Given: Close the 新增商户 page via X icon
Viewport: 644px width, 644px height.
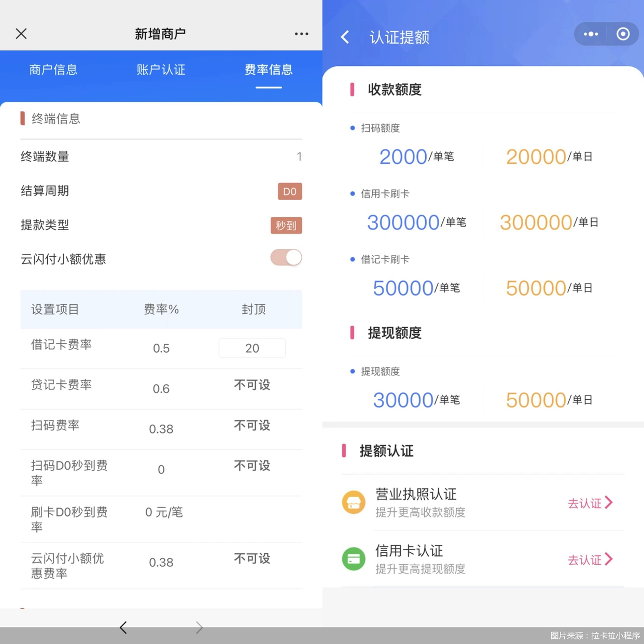Looking at the screenshot, I should click(x=21, y=34).
